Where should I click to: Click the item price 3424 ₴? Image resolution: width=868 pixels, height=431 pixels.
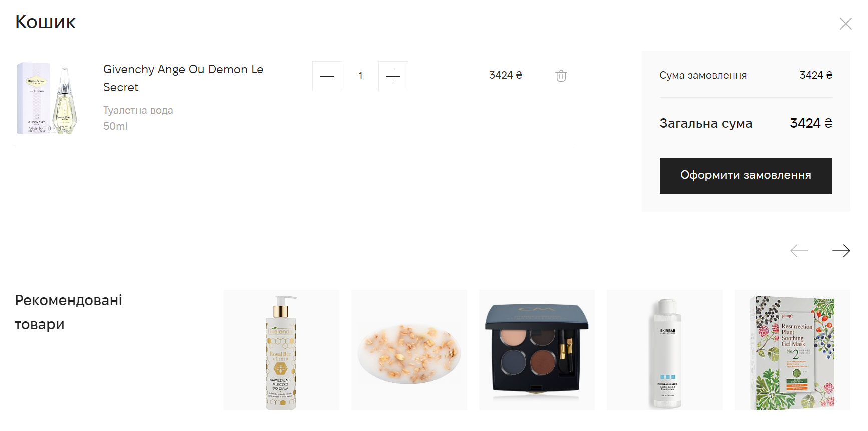pos(506,75)
